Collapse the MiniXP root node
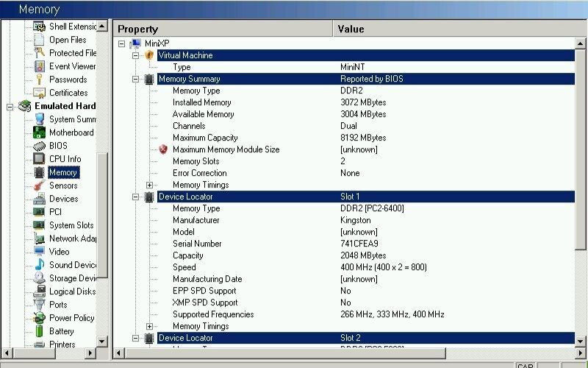The width and height of the screenshot is (588, 368). point(121,43)
